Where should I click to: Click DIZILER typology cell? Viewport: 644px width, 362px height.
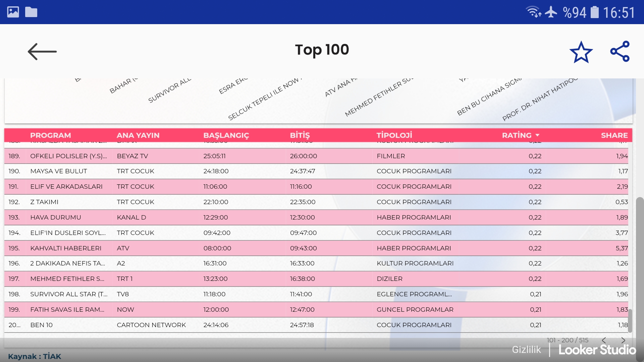[x=389, y=279]
